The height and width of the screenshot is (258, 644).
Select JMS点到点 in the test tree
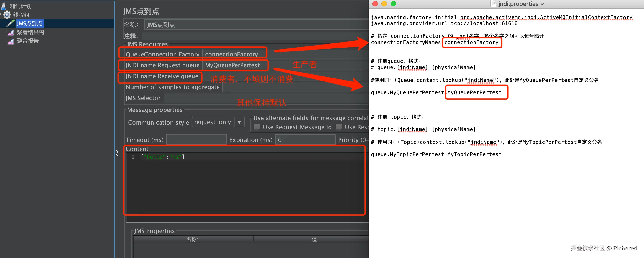click(x=29, y=23)
